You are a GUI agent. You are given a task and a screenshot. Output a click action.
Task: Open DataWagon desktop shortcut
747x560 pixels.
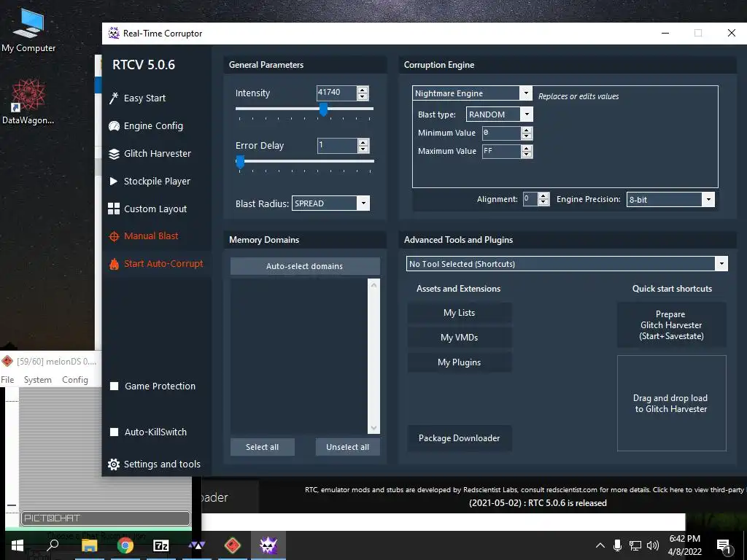28,101
